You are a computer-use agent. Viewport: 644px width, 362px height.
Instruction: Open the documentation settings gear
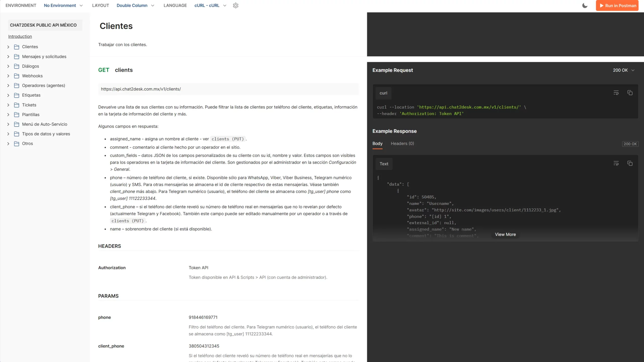(x=236, y=5)
